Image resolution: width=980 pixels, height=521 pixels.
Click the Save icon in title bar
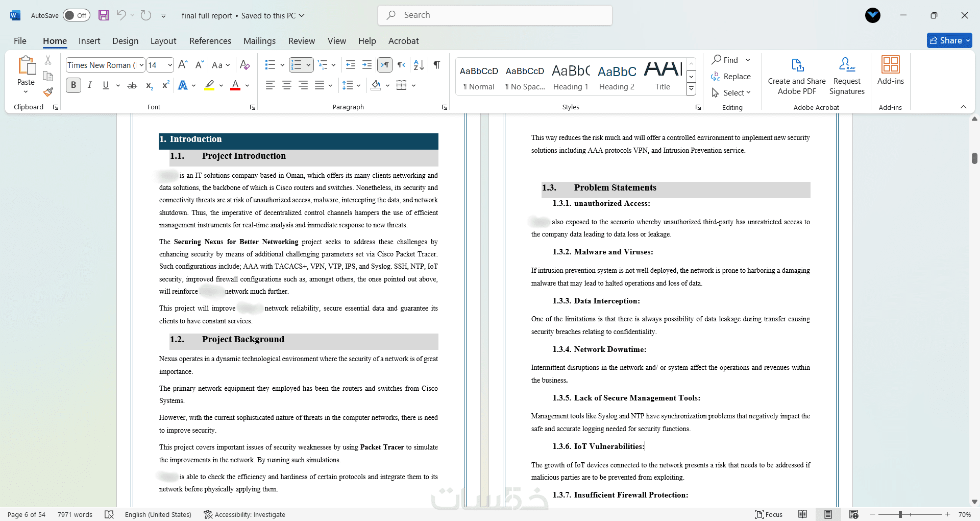pos(104,15)
